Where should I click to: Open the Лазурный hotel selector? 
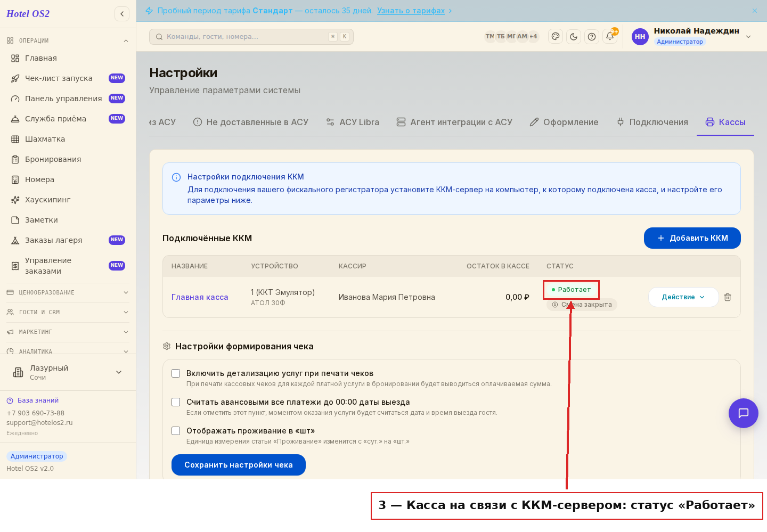68,372
